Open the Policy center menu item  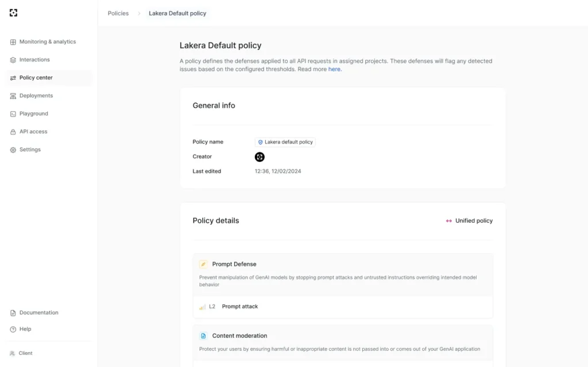pos(36,78)
